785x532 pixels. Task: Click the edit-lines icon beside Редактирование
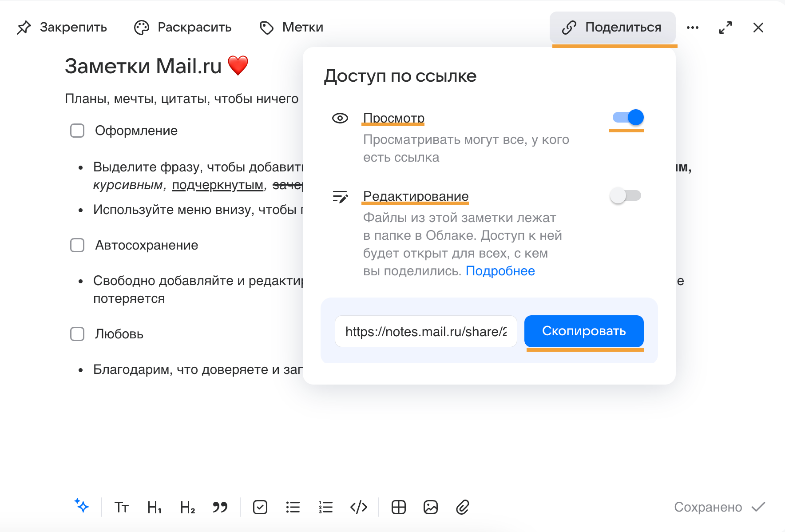point(341,196)
